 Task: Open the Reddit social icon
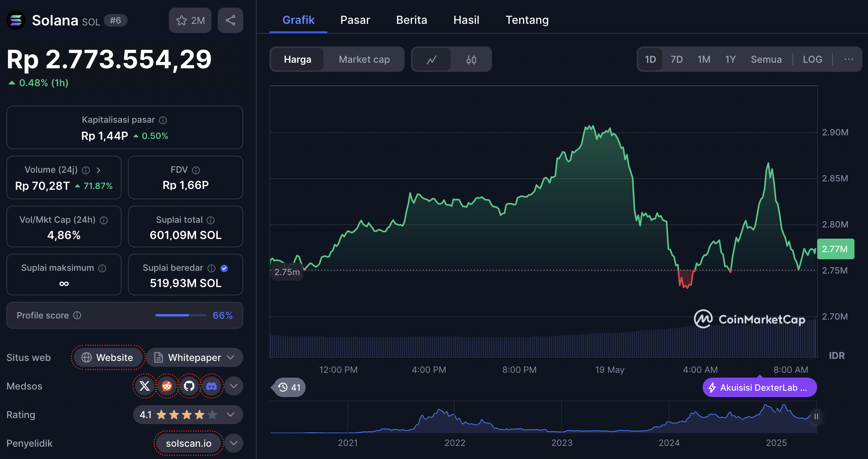(167, 386)
